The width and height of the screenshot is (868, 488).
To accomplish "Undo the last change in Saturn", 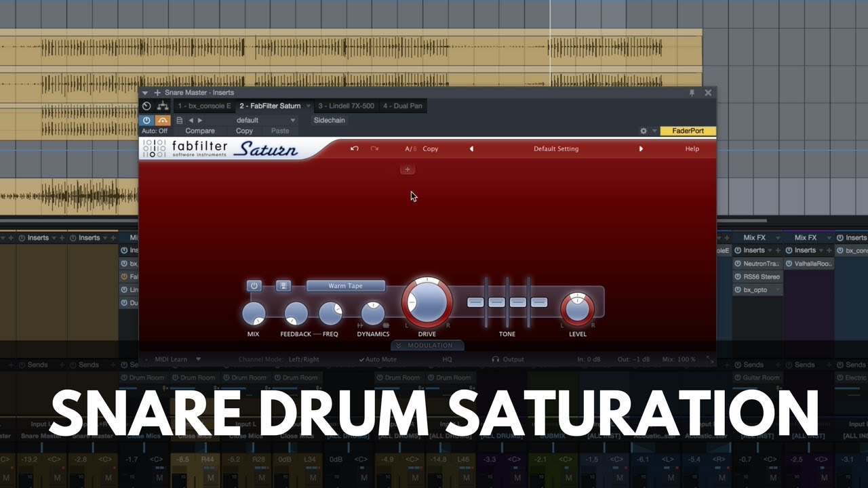I will point(354,148).
